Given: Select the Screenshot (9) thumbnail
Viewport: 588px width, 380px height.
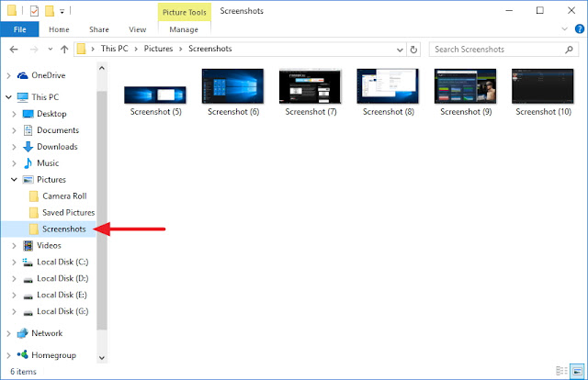Looking at the screenshot, I should click(466, 86).
